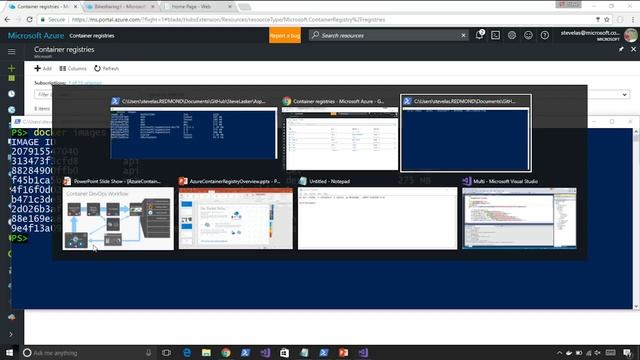The height and width of the screenshot is (360, 640).
Task: Open Chrome from the taskbar
Action: [x=226, y=352]
